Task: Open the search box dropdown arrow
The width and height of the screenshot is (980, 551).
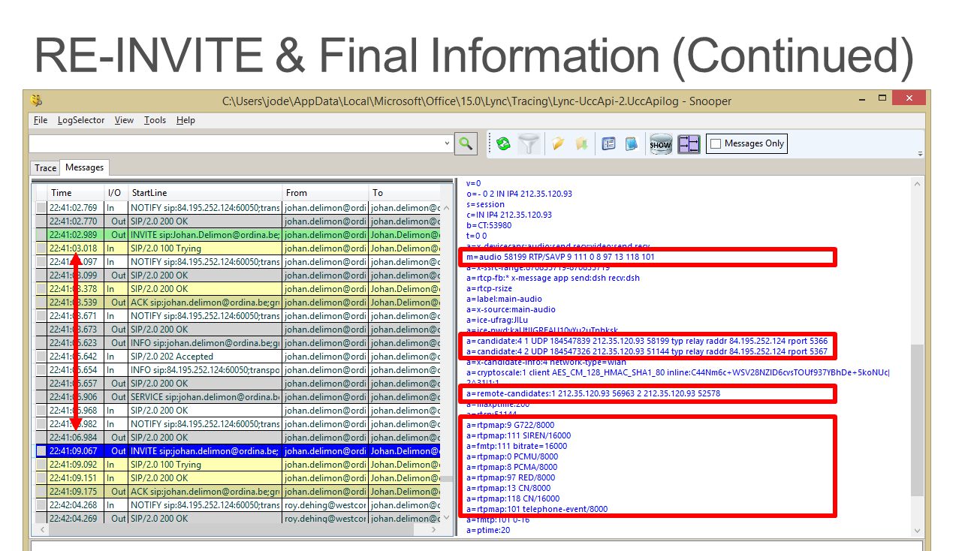Action: [447, 143]
